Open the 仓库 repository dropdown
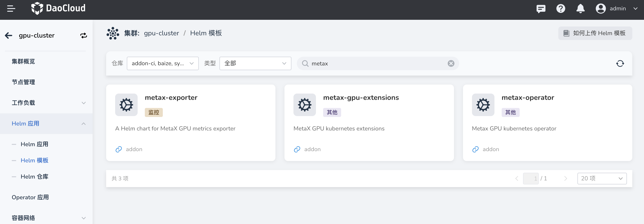The width and height of the screenshot is (644, 224). [163, 63]
